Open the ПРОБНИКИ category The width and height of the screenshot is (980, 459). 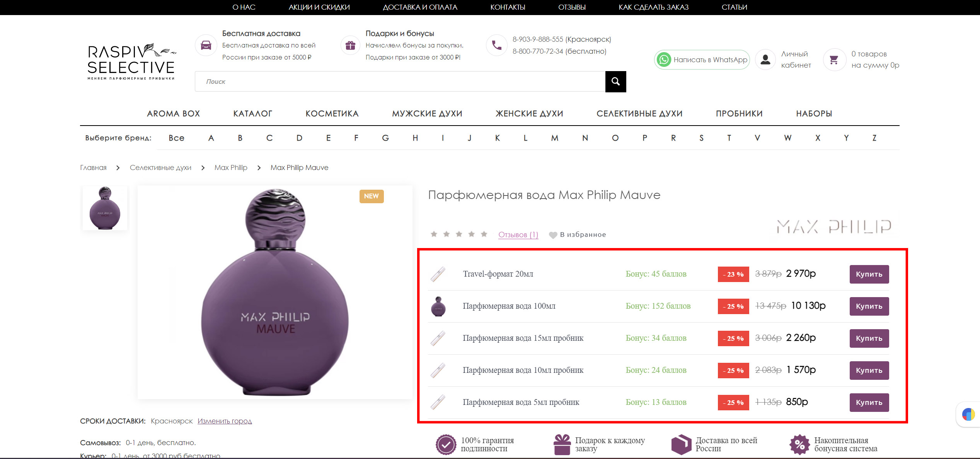click(739, 114)
